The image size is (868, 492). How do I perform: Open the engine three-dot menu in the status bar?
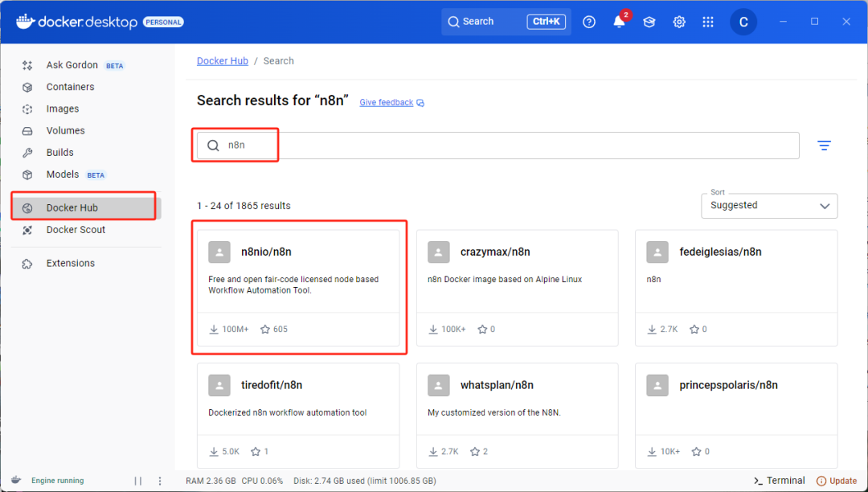160,481
